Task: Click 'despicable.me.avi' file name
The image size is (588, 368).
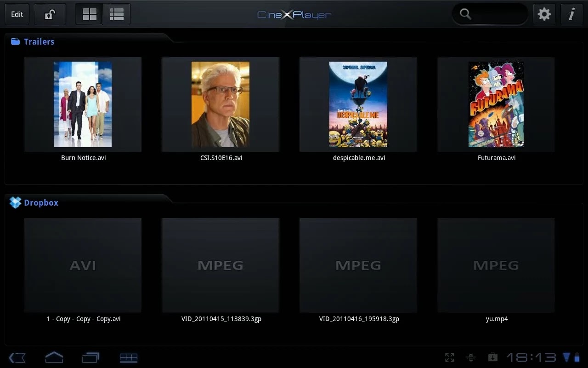Action: [x=359, y=158]
